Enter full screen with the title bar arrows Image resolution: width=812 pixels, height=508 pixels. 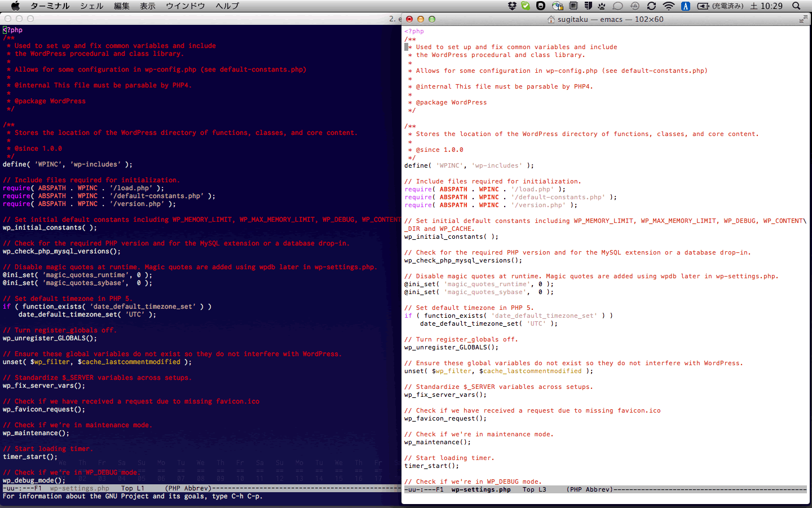point(803,19)
